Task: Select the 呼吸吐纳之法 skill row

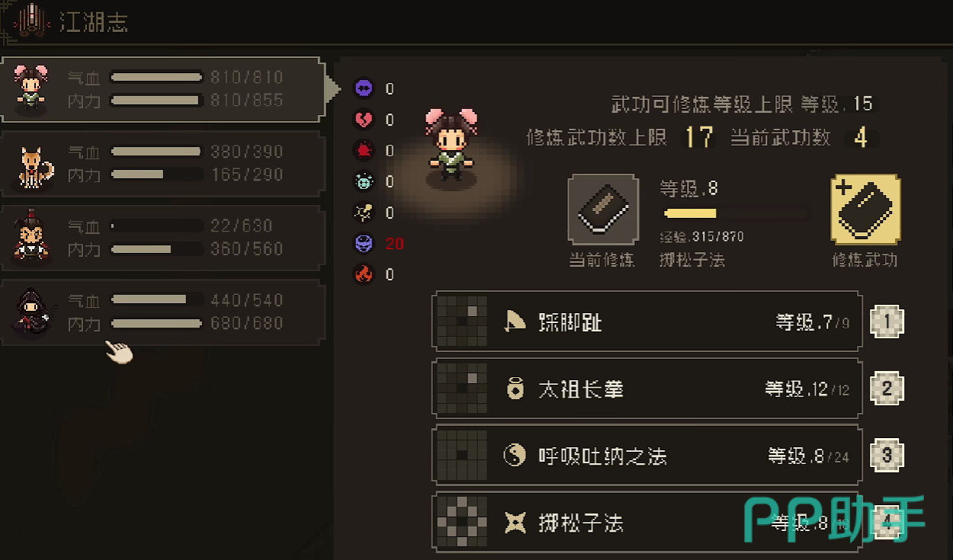Action: point(647,456)
